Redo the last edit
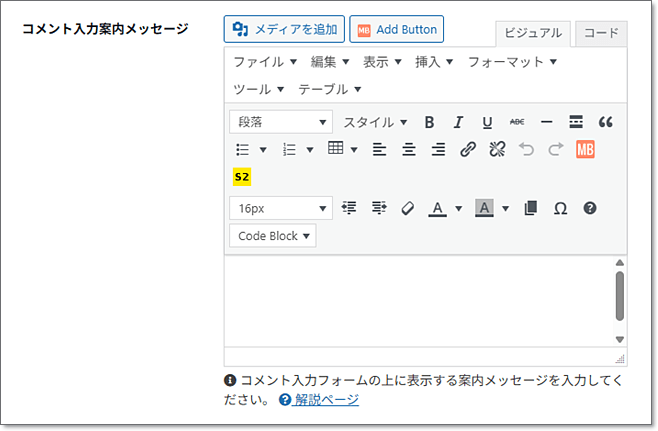658x431 pixels. [x=556, y=149]
